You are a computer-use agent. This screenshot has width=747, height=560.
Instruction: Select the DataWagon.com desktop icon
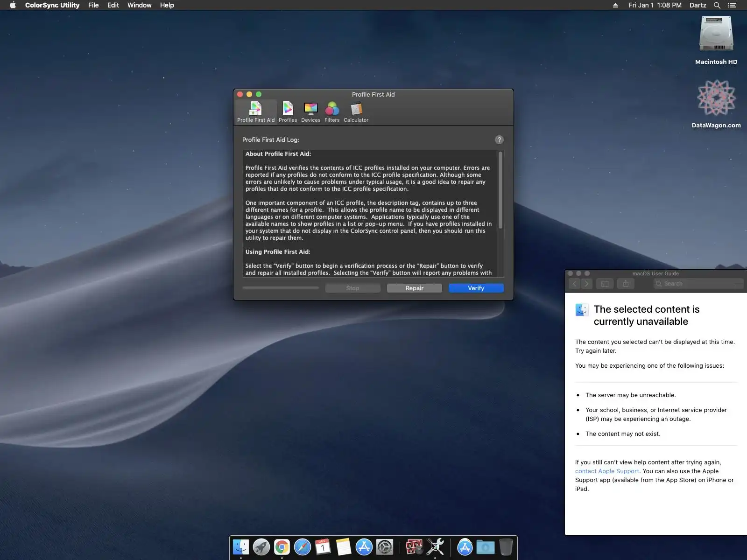pos(716,104)
